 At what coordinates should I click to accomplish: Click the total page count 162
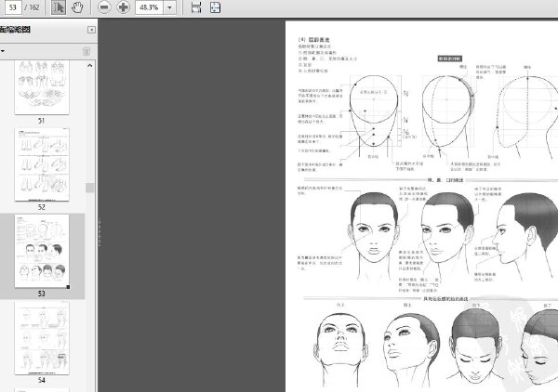tap(34, 7)
